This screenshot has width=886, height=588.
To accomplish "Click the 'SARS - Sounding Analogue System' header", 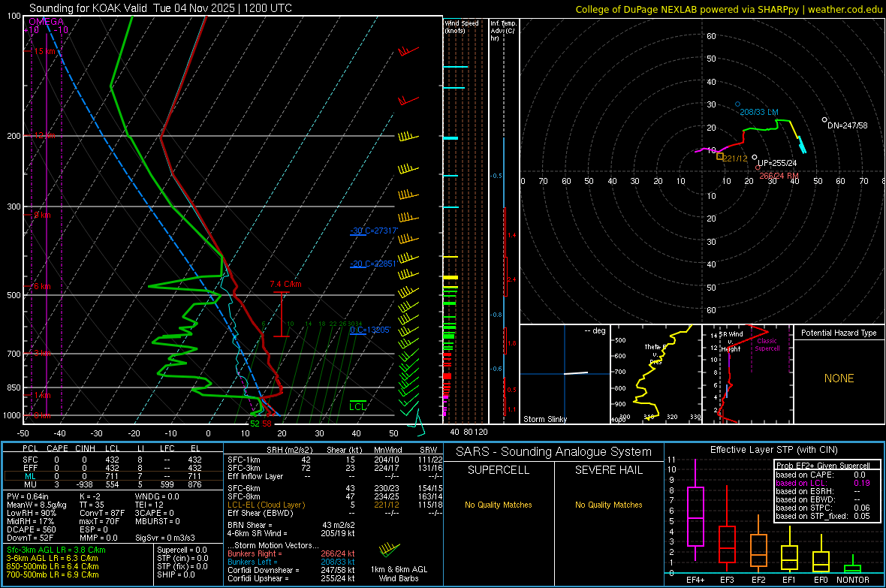I will [554, 451].
